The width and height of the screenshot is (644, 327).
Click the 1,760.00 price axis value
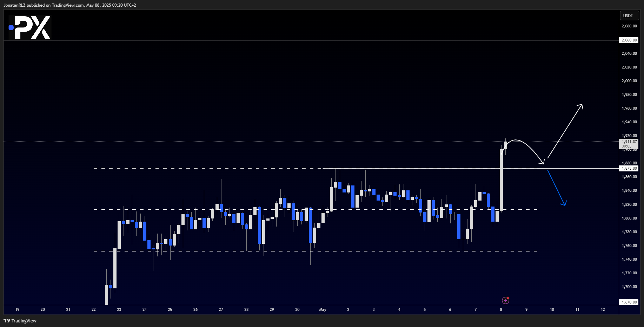[x=629, y=246]
